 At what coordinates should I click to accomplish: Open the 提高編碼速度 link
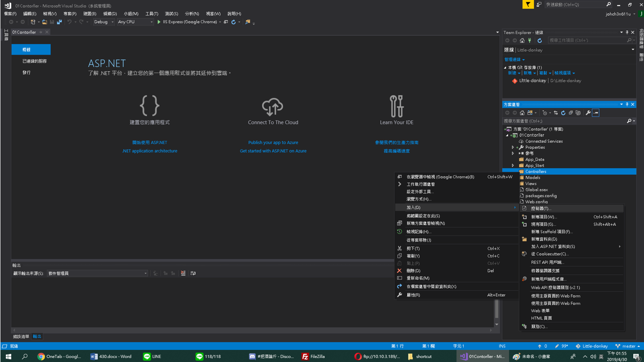[396, 151]
